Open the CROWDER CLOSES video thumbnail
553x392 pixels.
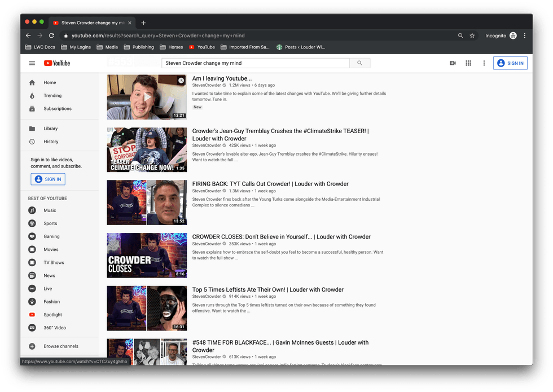coord(147,256)
